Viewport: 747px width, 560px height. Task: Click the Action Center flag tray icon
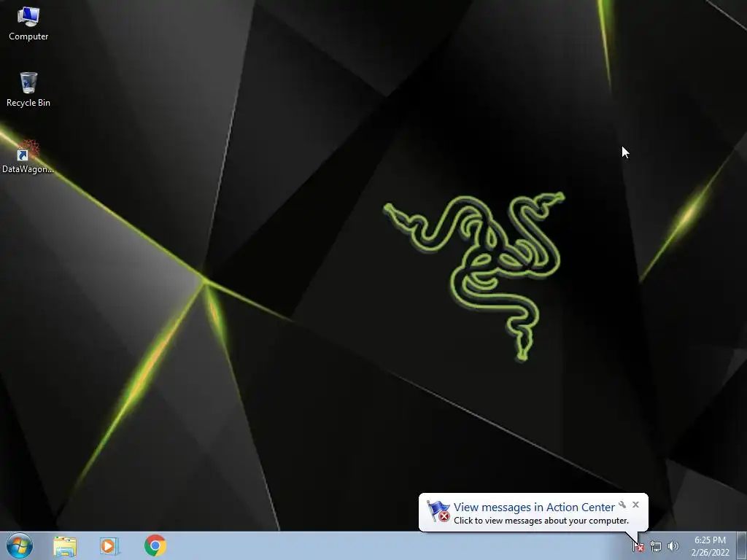[x=638, y=546]
